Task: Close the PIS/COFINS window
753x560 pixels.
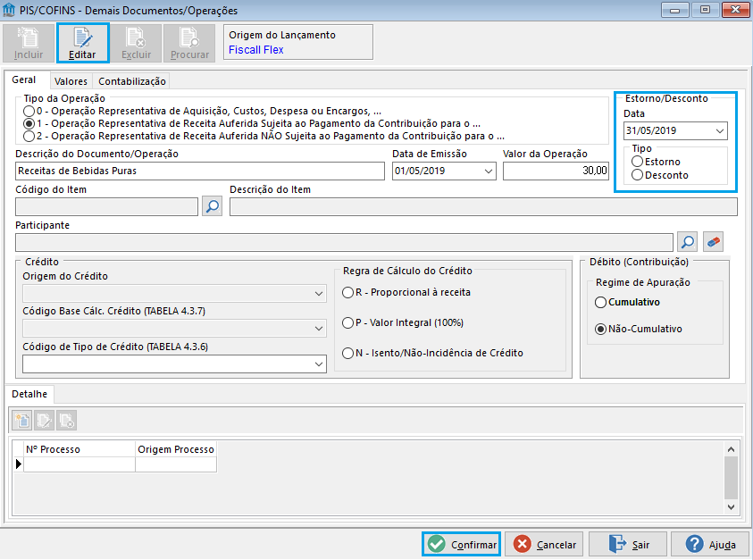Action: tap(735, 10)
